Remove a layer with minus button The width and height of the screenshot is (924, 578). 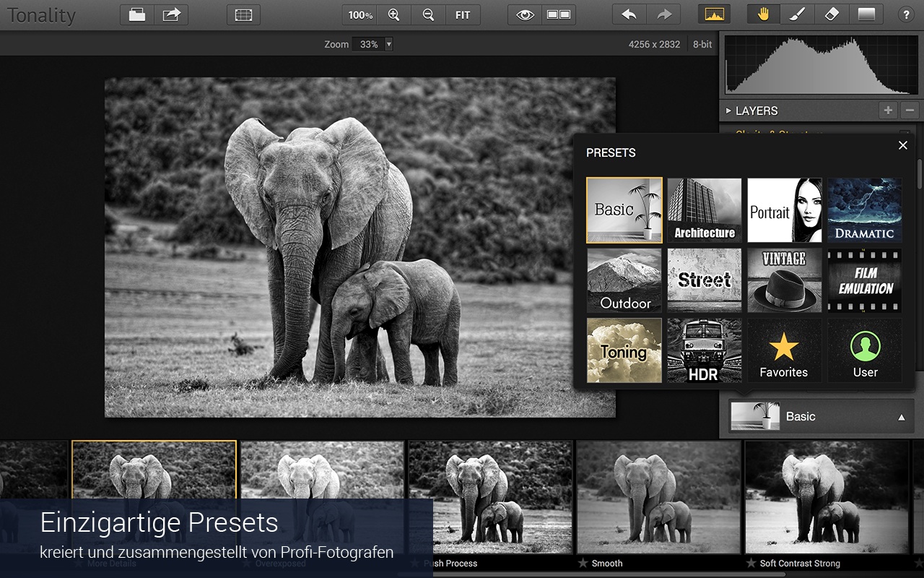[x=910, y=111]
